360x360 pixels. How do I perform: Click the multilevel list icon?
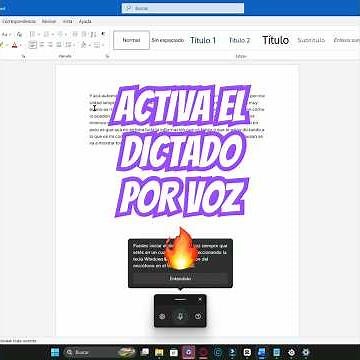pos(60,34)
